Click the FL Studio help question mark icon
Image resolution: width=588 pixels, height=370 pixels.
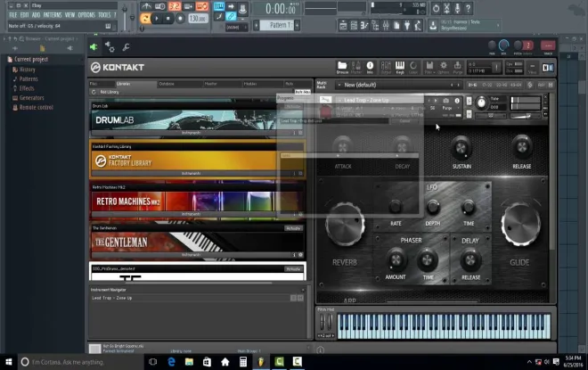[x=468, y=8]
